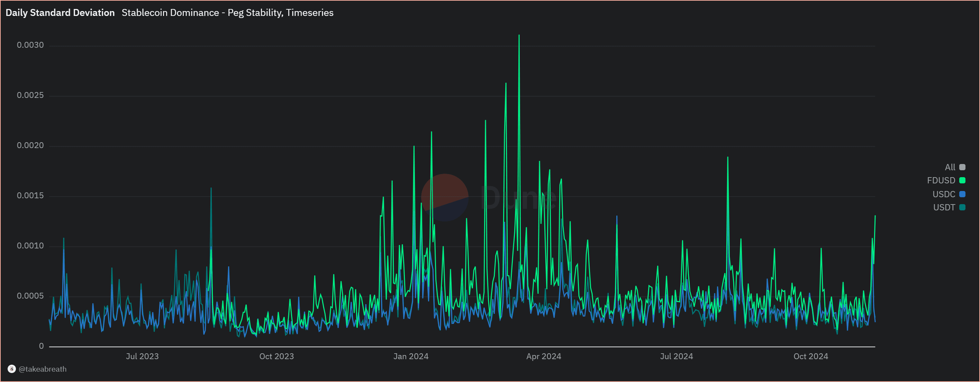The image size is (980, 382).
Task: Click the 0.0015 y-axis label
Action: point(30,195)
